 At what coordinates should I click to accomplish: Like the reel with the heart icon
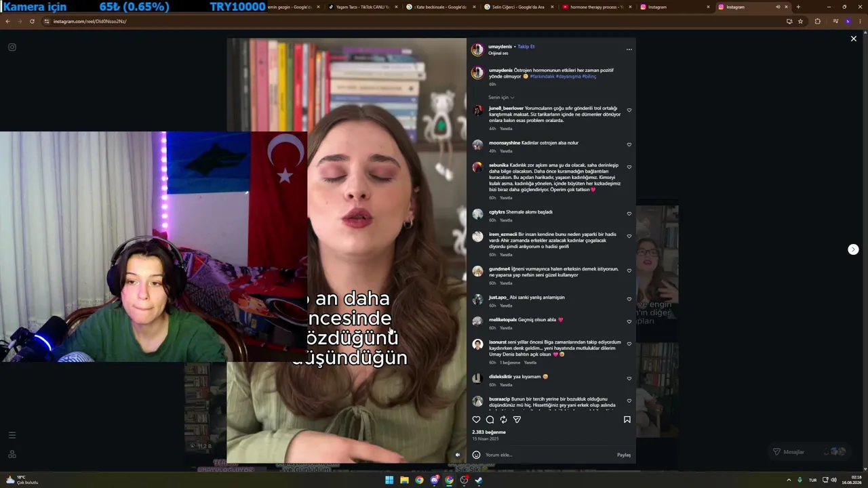click(x=476, y=420)
